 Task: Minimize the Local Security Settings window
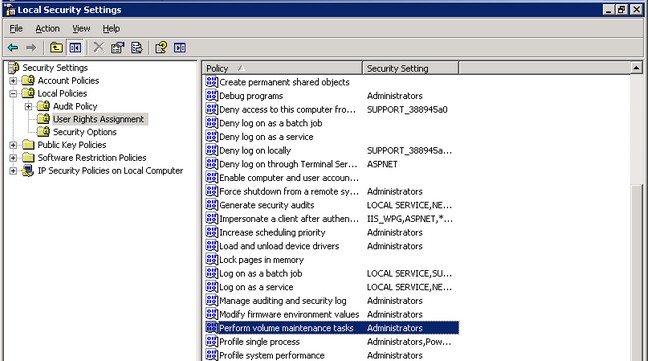pyautogui.click(x=609, y=10)
